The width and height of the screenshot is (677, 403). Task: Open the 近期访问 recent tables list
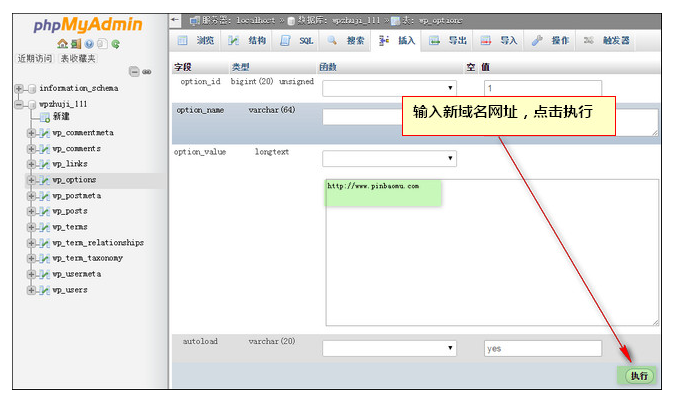point(34,58)
